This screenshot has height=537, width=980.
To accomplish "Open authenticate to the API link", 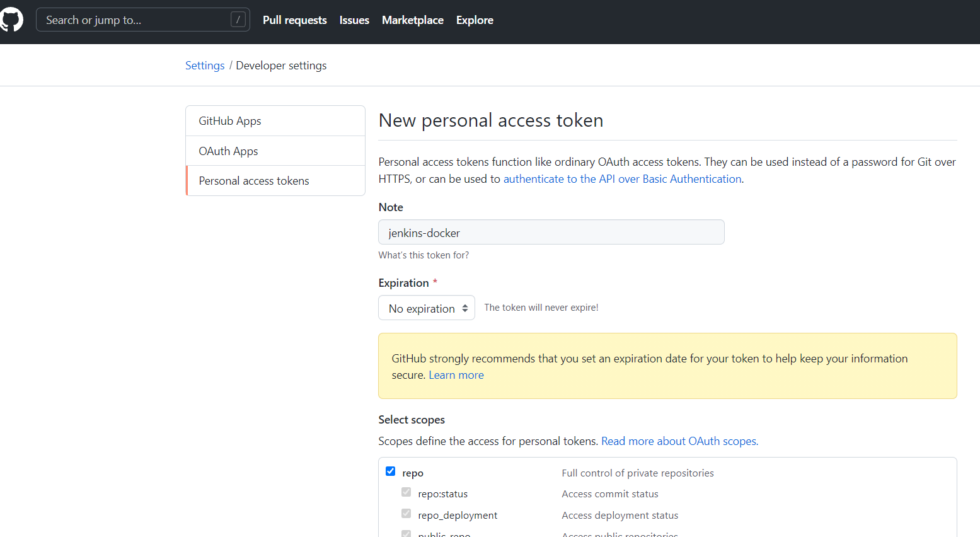I will [622, 179].
